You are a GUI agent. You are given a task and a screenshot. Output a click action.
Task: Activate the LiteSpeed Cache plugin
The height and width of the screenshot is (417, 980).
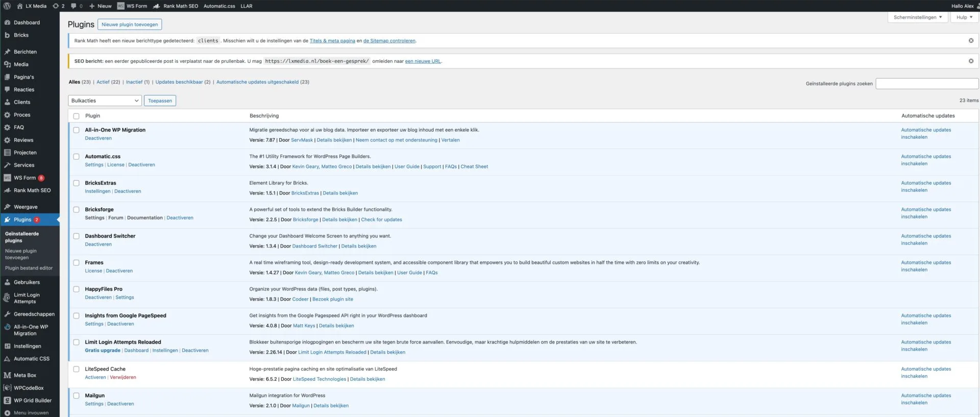coord(95,378)
